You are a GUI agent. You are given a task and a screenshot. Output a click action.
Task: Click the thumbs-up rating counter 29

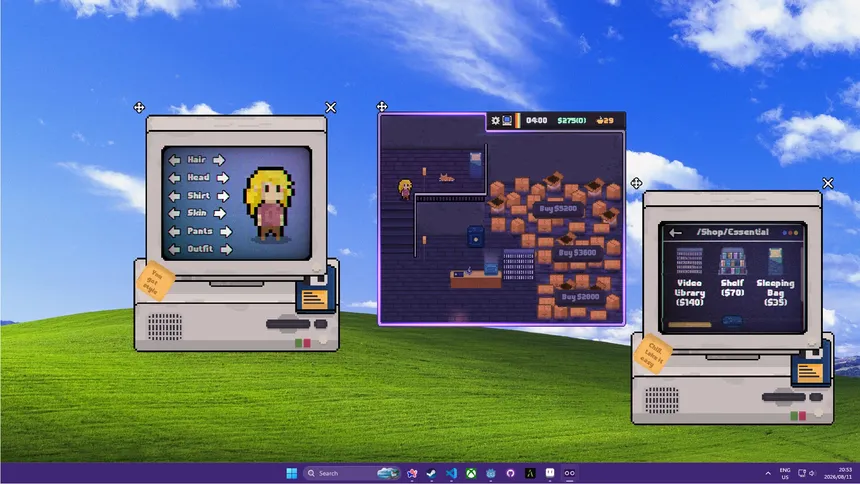click(x=605, y=120)
